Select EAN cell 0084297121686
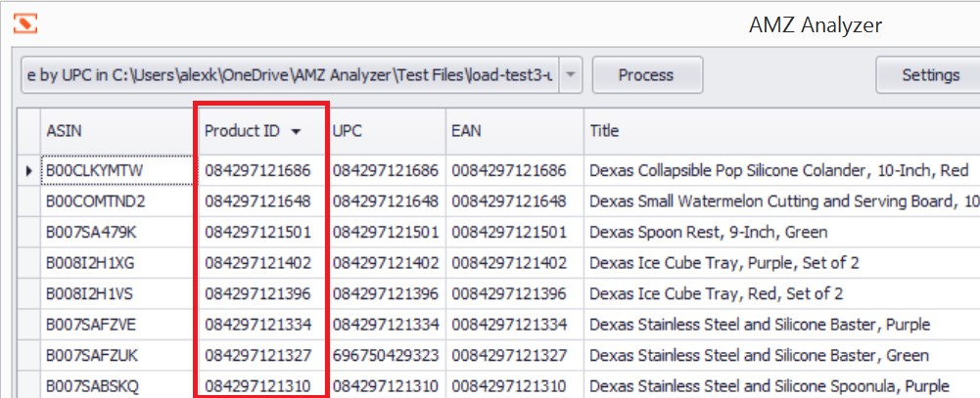 click(x=515, y=170)
